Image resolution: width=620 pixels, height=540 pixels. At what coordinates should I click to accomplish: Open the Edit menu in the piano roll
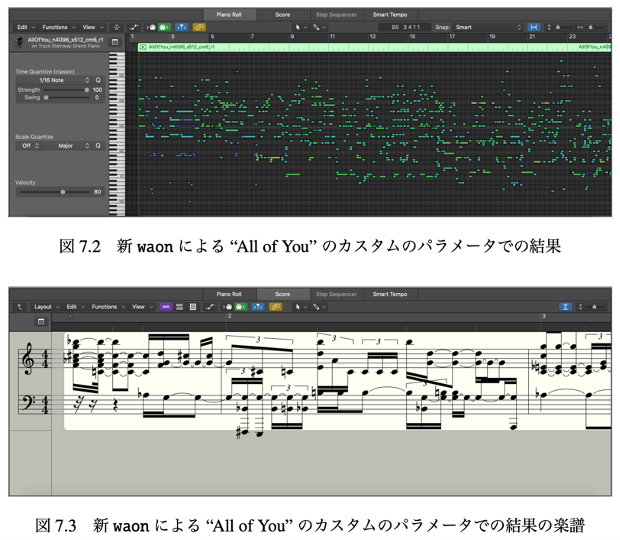tap(26, 27)
